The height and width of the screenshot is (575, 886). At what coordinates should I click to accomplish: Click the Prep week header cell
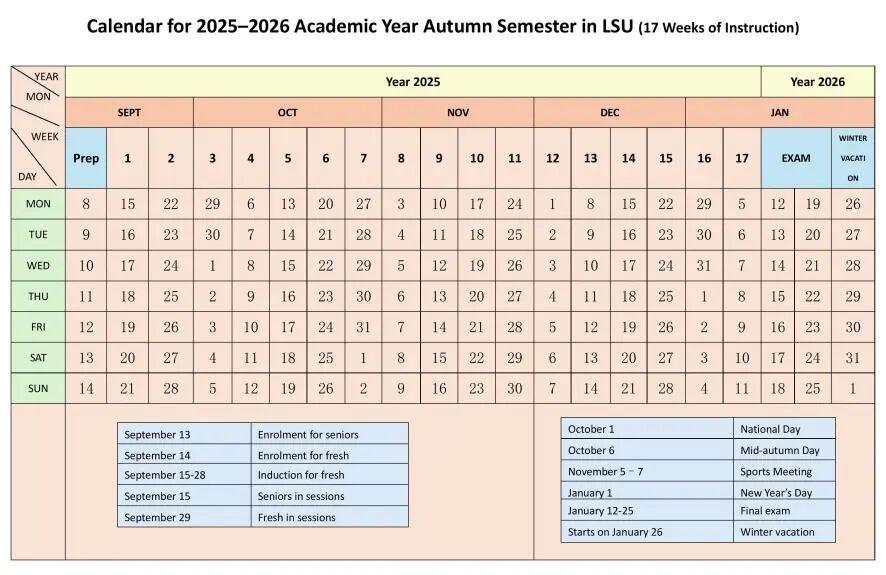[86, 158]
